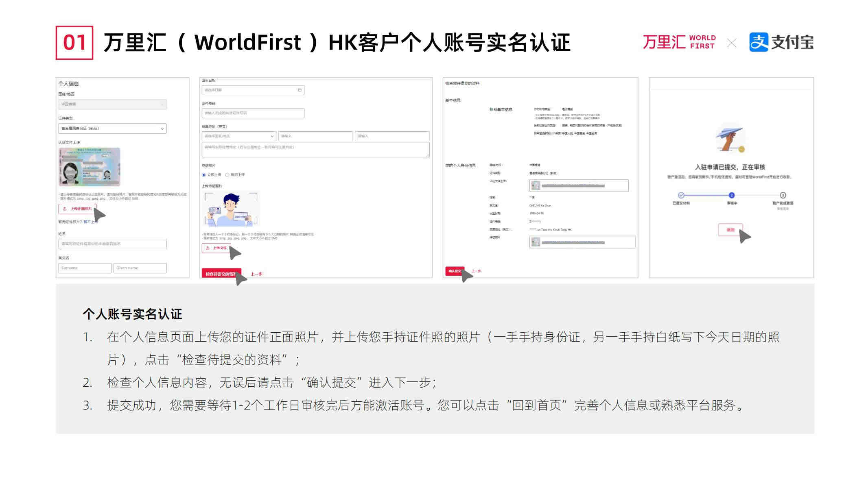Click the English name value CHEUNG Ka Chun
The image size is (868, 488).
pos(540,206)
